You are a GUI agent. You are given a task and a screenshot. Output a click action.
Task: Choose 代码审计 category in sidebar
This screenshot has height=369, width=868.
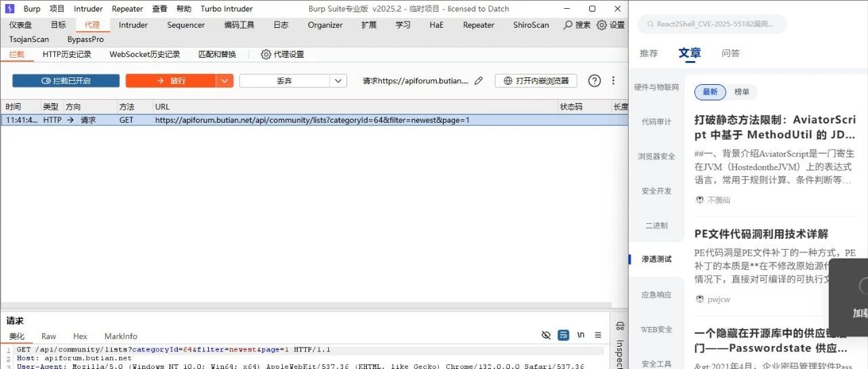point(656,122)
